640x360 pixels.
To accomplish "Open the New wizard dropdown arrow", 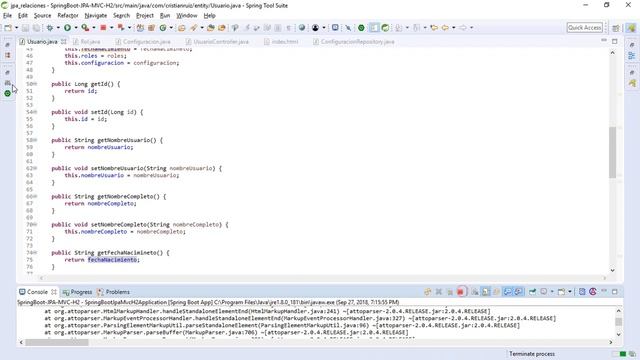I will tap(16, 28).
